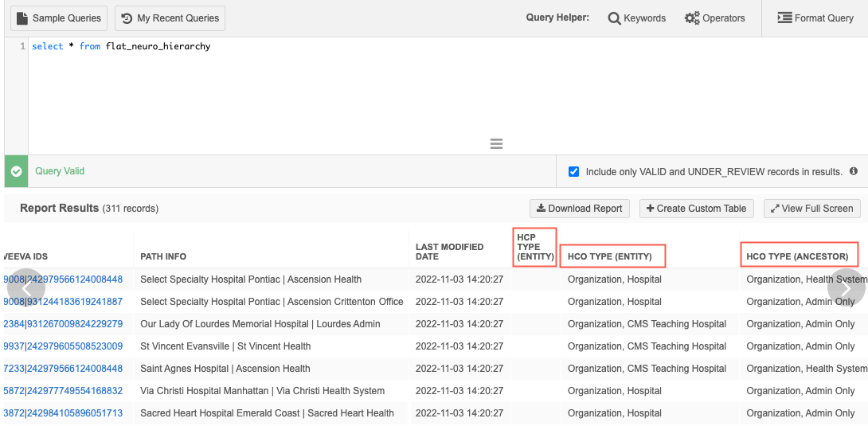Download the report results
The image size is (868, 426).
click(x=579, y=209)
